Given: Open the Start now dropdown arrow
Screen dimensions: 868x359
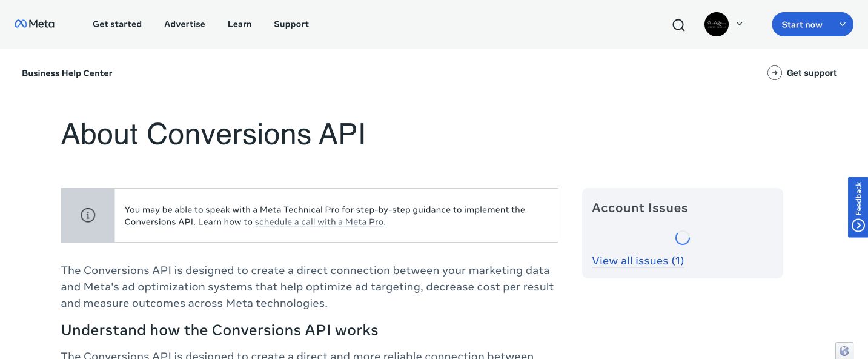Looking at the screenshot, I should click(x=843, y=24).
